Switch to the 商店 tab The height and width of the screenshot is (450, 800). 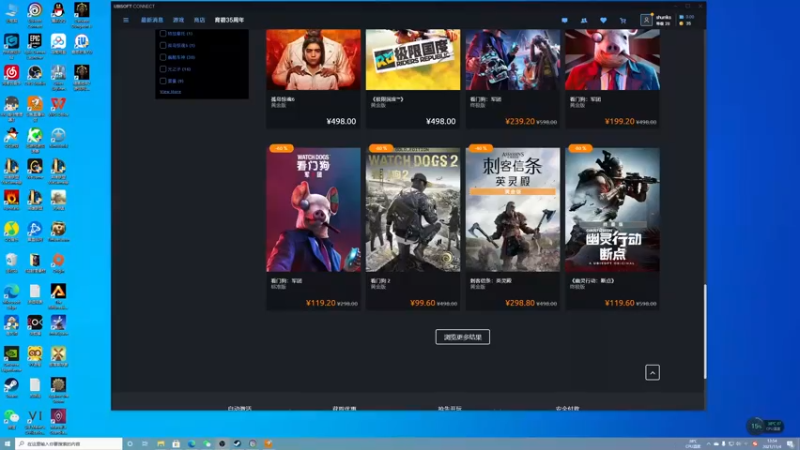coord(199,20)
